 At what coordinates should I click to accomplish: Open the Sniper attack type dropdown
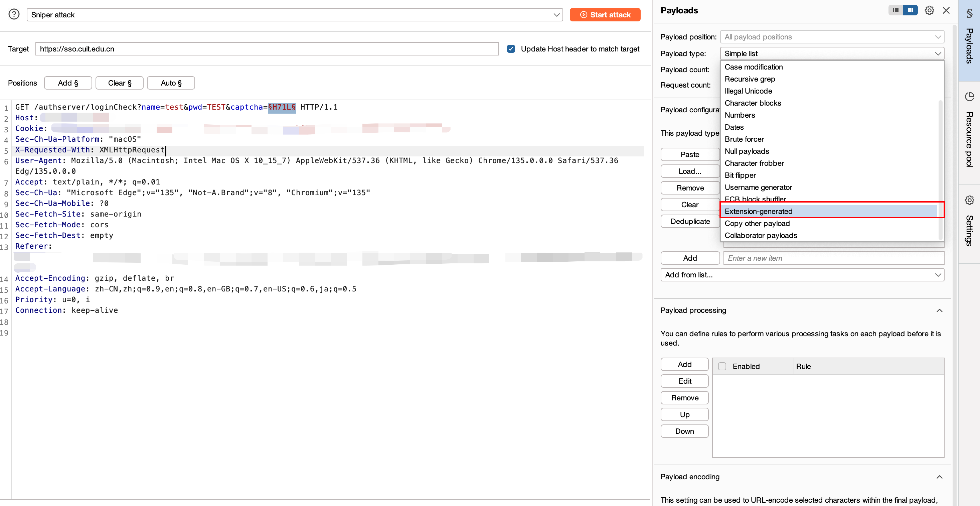295,15
